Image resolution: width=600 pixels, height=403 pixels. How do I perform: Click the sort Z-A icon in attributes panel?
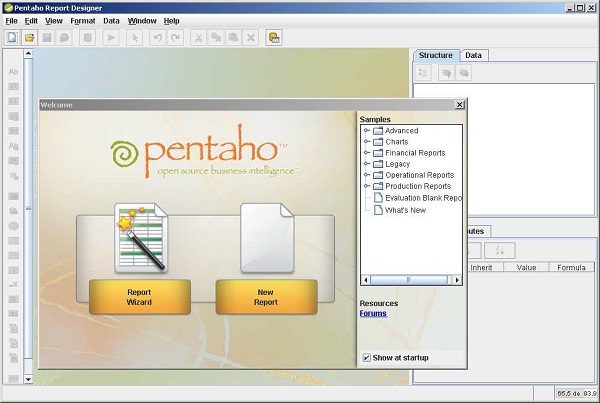pyautogui.click(x=500, y=251)
